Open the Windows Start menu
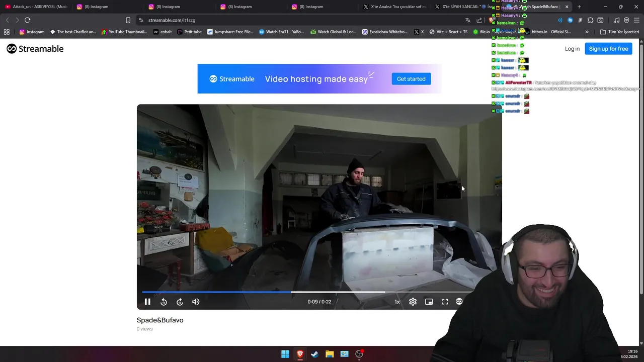The image size is (644, 362). tap(285, 354)
